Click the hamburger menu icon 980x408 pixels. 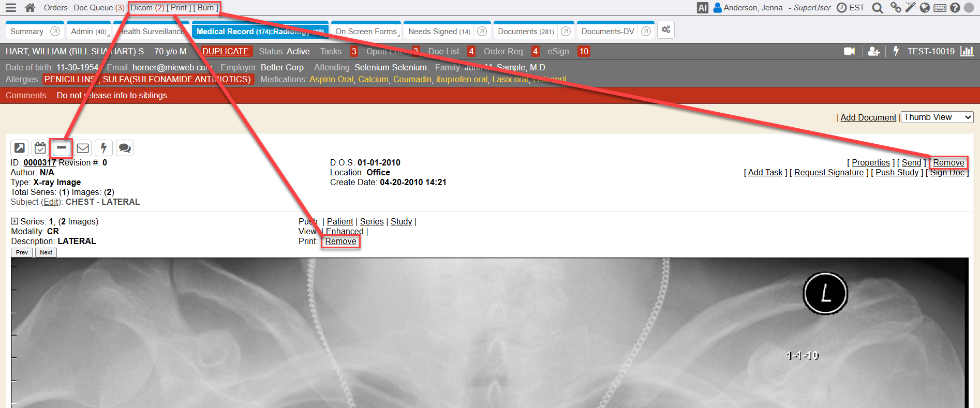[x=10, y=8]
